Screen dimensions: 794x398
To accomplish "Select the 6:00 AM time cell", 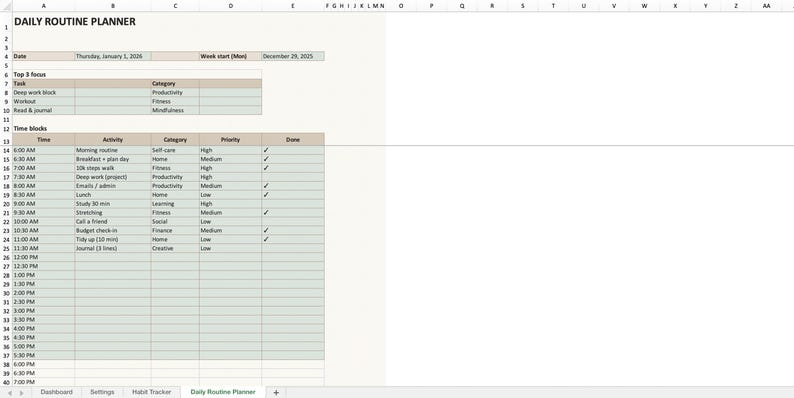I will (44, 150).
